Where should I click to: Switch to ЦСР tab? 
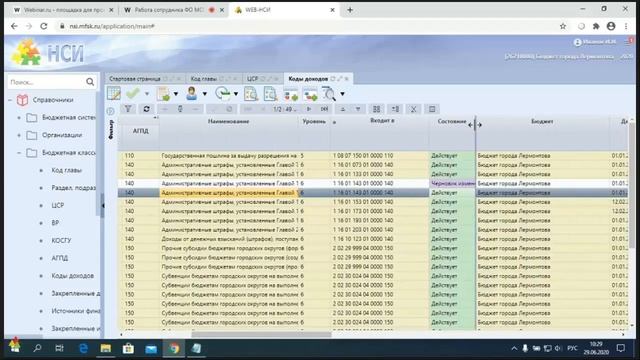(253, 79)
